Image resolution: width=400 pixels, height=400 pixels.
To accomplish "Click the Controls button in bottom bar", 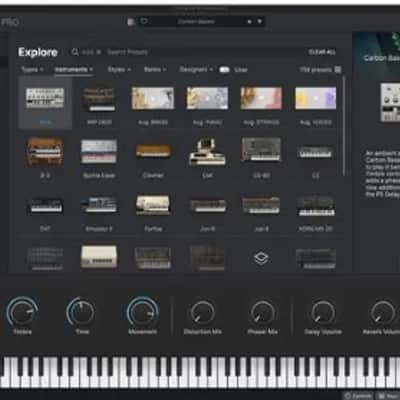I will (x=357, y=396).
